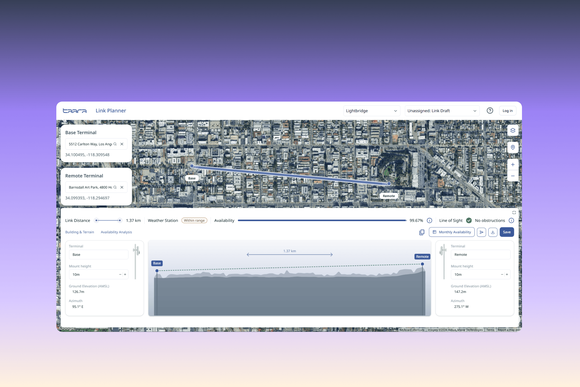Screen dimensions: 580x387
Task: Click the share icon button beside Monthly Availability
Action: (481, 232)
